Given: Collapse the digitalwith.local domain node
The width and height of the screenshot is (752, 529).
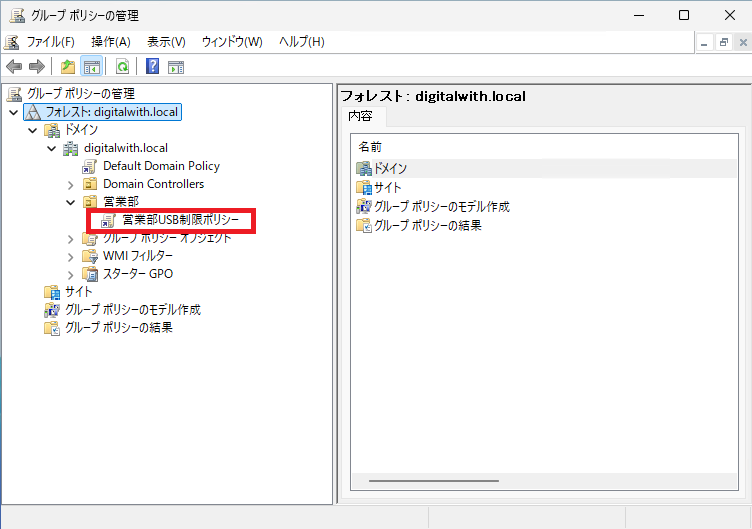Looking at the screenshot, I should (52, 149).
